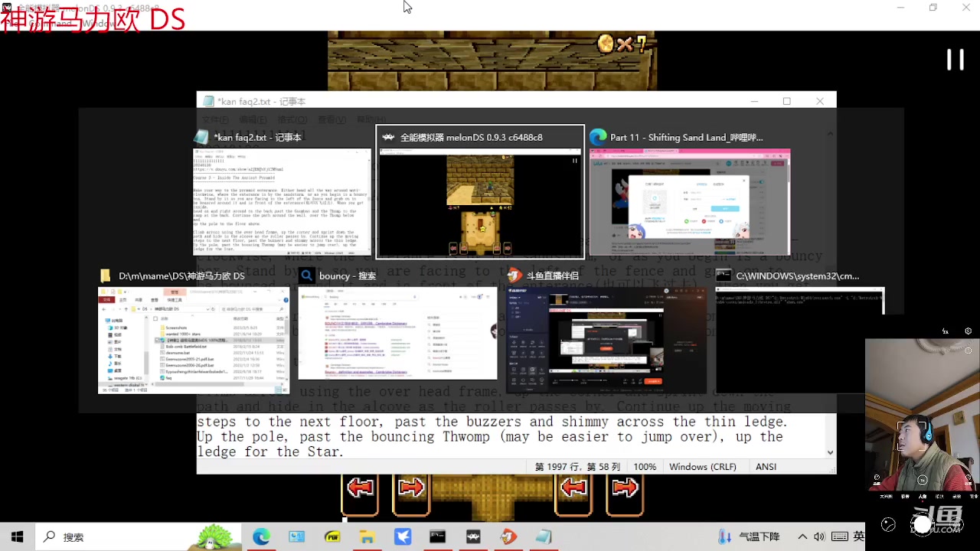Tap the first red right arrow in game

tap(411, 487)
